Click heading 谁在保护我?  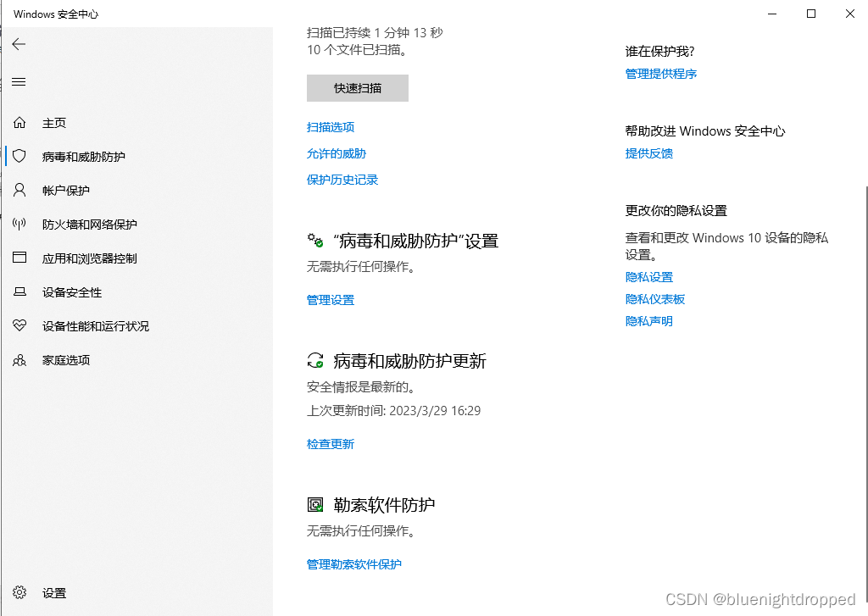[x=659, y=52]
